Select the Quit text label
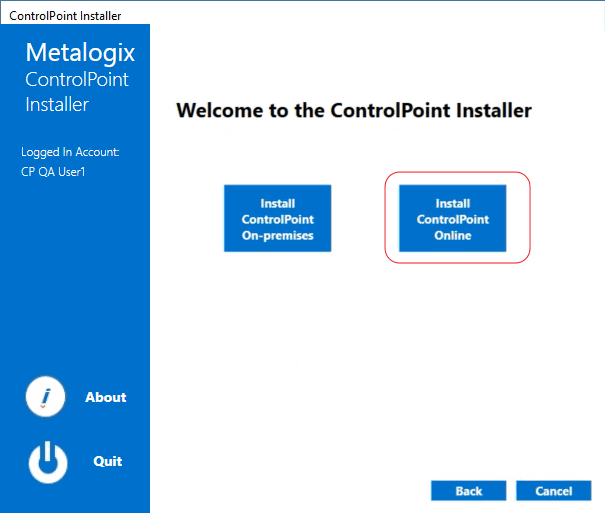 [x=108, y=461]
